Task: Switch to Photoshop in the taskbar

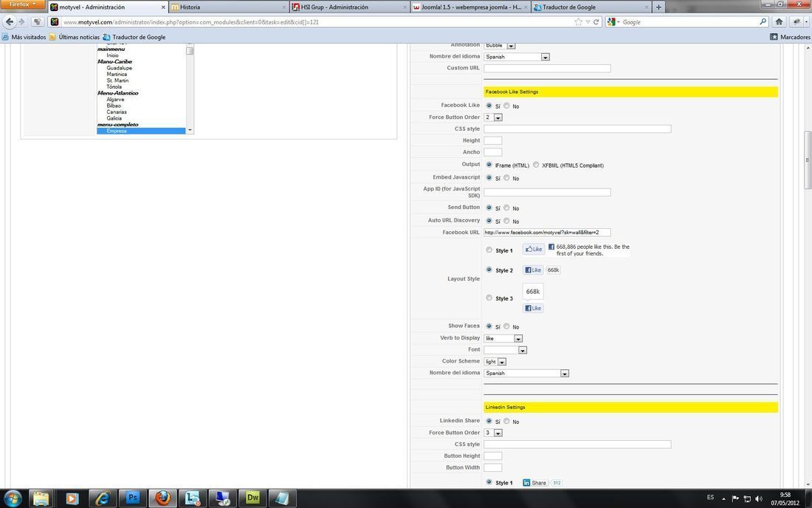Action: click(133, 498)
